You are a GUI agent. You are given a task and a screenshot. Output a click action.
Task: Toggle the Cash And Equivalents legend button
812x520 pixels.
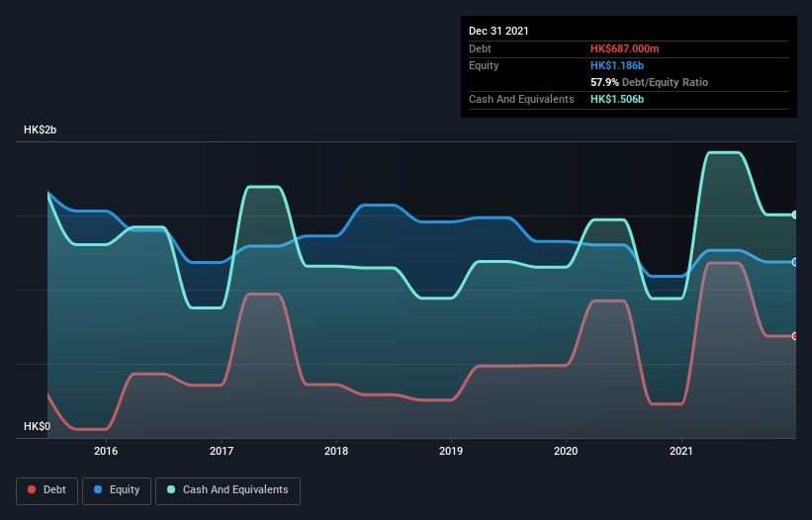227,490
